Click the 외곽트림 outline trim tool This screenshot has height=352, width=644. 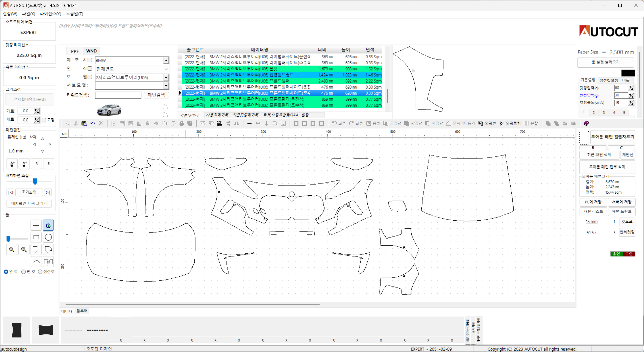point(510,123)
